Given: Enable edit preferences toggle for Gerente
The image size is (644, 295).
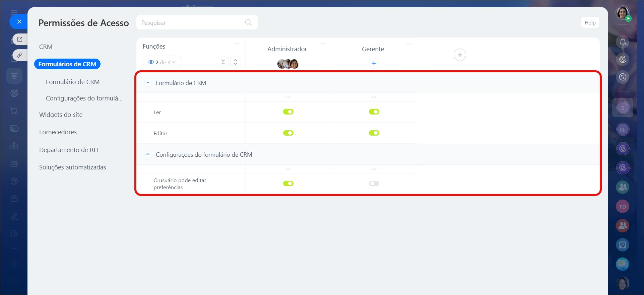Looking at the screenshot, I should click(x=374, y=183).
